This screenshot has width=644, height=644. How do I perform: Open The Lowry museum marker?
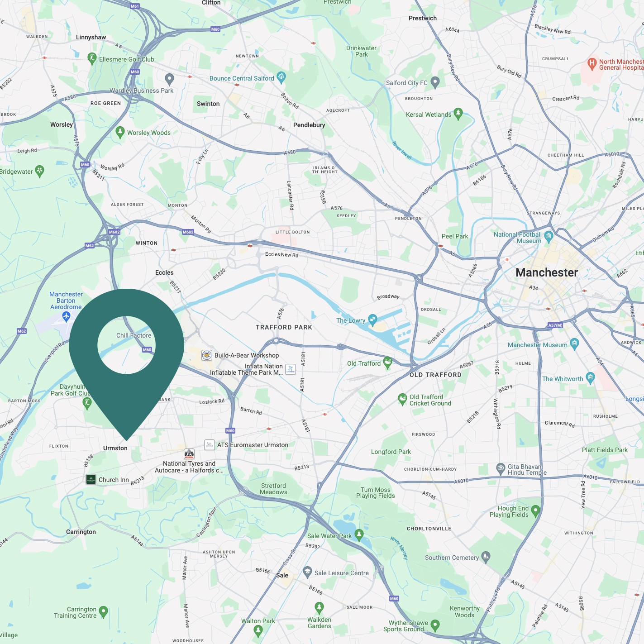372,320
